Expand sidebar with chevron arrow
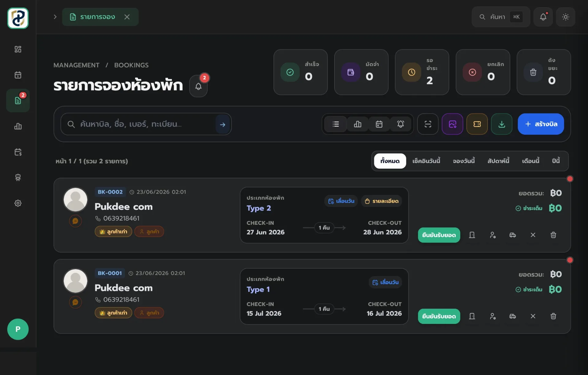The width and height of the screenshot is (588, 375). click(x=55, y=17)
